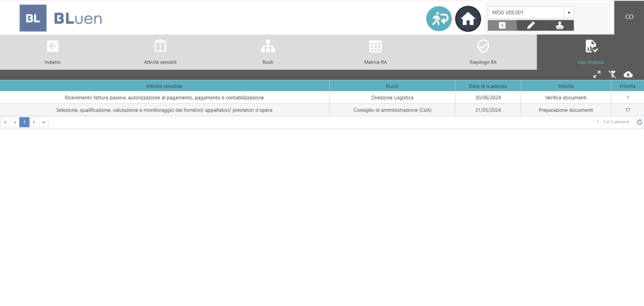Select page 1 in pager
Viewport: 644px width, 306px height.
pyautogui.click(x=25, y=122)
